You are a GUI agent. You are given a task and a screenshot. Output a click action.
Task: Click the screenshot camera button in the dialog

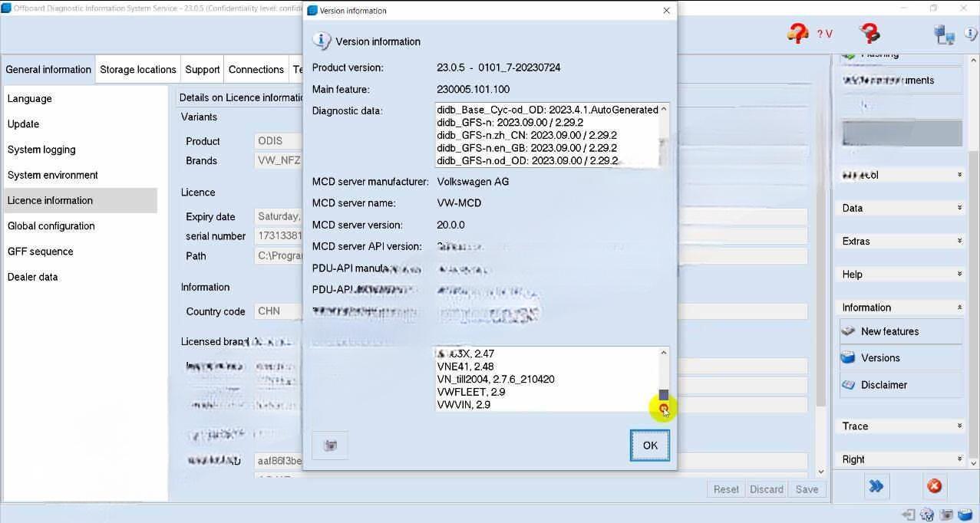tap(331, 446)
